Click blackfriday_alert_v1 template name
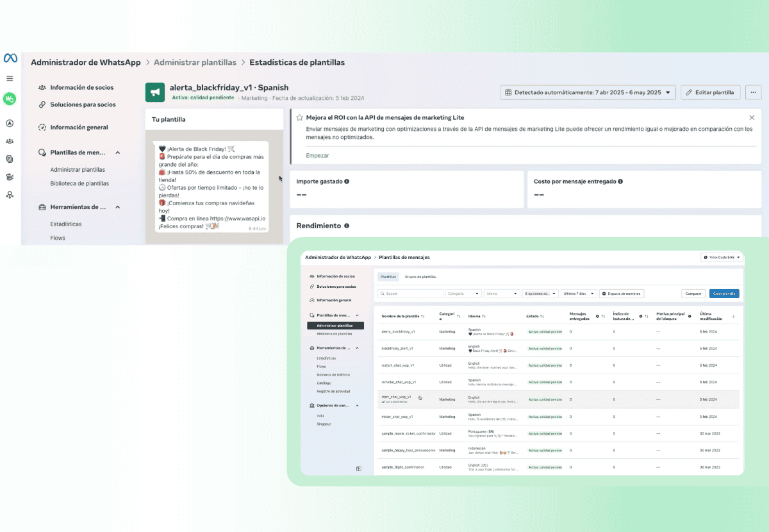The width and height of the screenshot is (769, 532). (397, 348)
